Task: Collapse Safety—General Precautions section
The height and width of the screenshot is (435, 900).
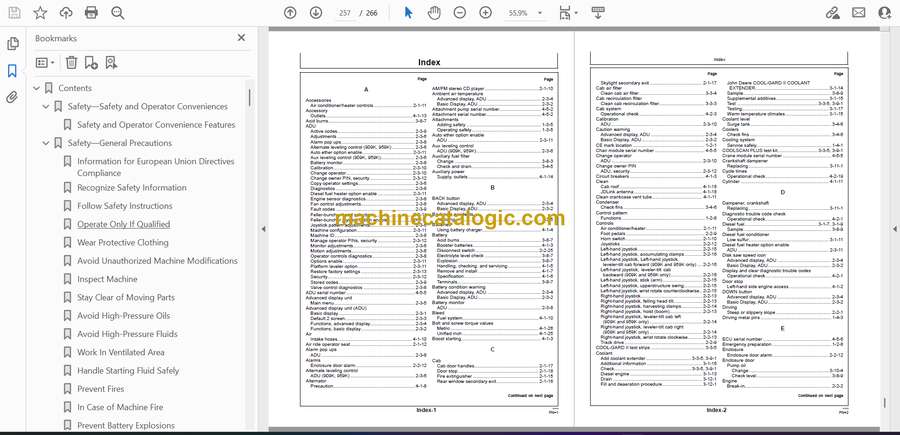Action: coord(46,143)
